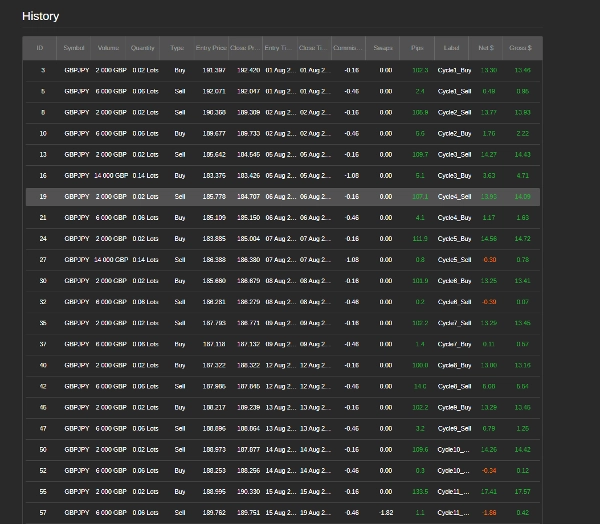Click the -1.82 swaps cell in row 57
The image size is (600, 524).
(386, 513)
